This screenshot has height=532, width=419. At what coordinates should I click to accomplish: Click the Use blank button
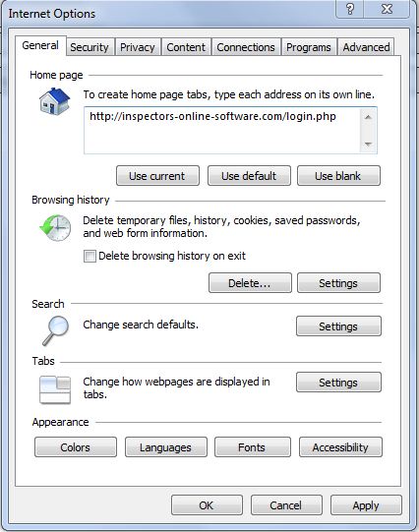[338, 176]
